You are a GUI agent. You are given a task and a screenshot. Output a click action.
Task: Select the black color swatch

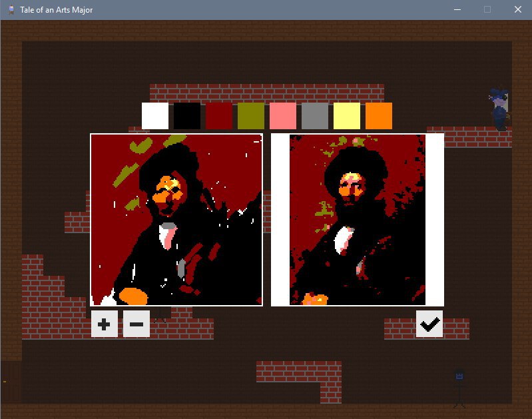coord(186,116)
